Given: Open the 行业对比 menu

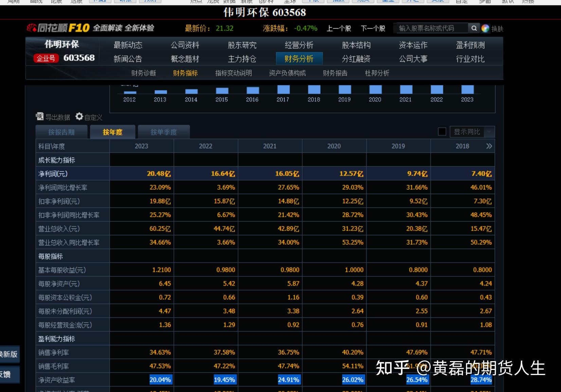Looking at the screenshot, I should (x=470, y=59).
